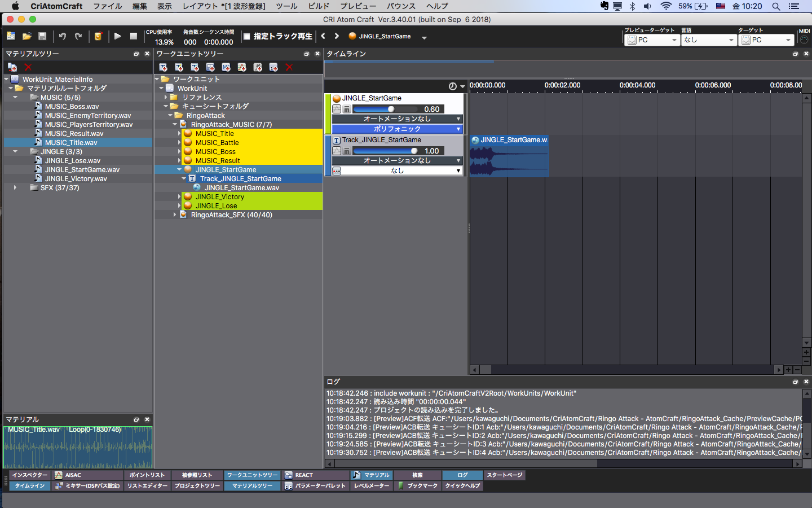Click the undo arrow icon
Viewport: 812px width, 508px height.
63,36
